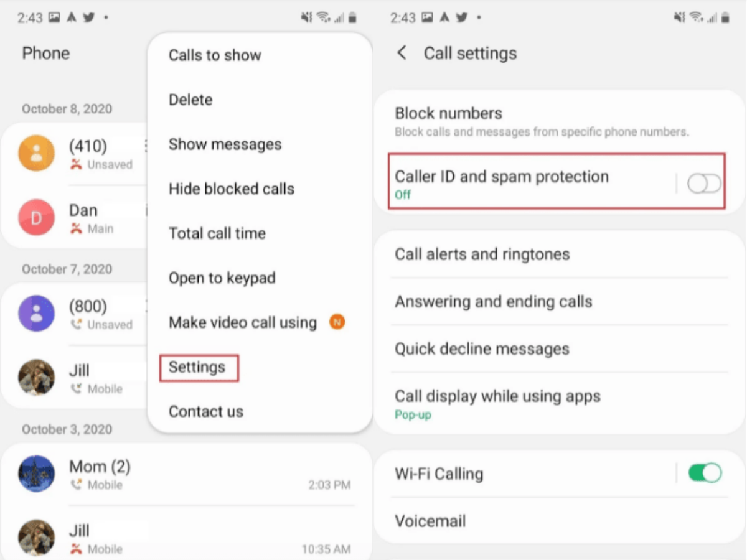747x560 pixels.
Task: Turn off the Wi-Fi Calling switch
Action: click(x=704, y=473)
